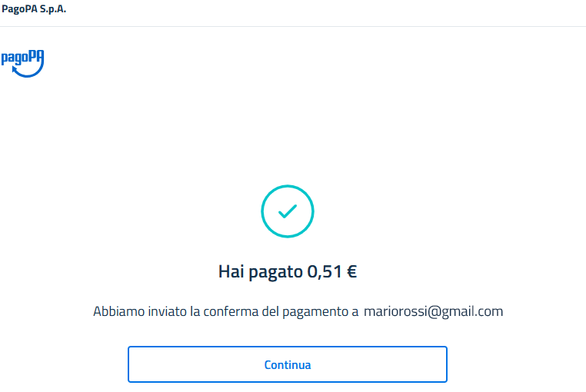Click the word 'pagamento' in confirmation message
Image resolution: width=586 pixels, height=392 pixels.
315,311
